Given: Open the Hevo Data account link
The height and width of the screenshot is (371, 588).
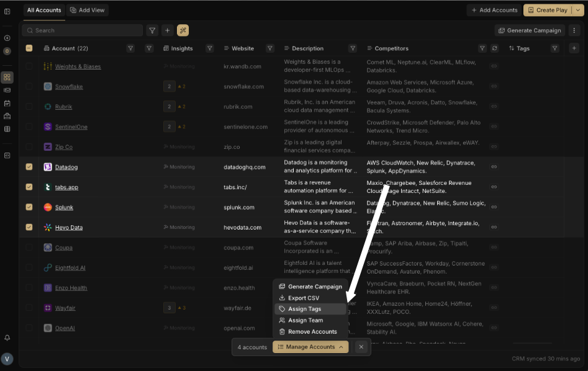Looking at the screenshot, I should [68, 228].
